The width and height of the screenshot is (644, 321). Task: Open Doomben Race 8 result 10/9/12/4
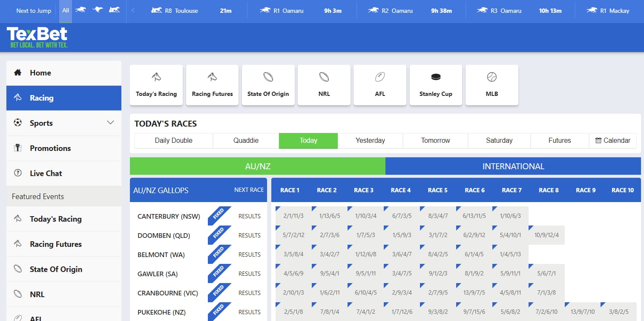click(547, 235)
